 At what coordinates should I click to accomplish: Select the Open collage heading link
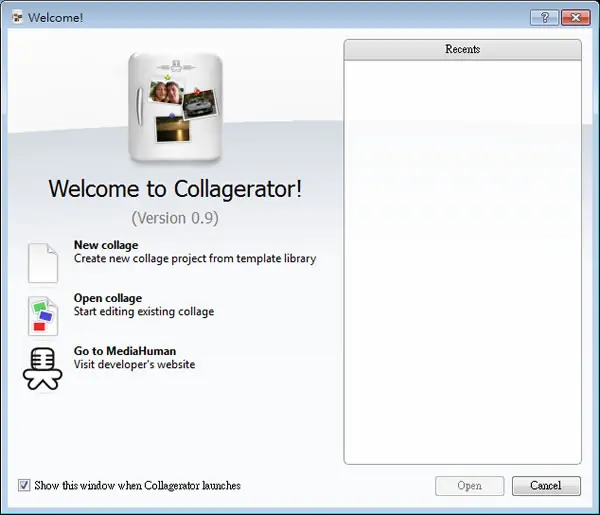(x=108, y=298)
